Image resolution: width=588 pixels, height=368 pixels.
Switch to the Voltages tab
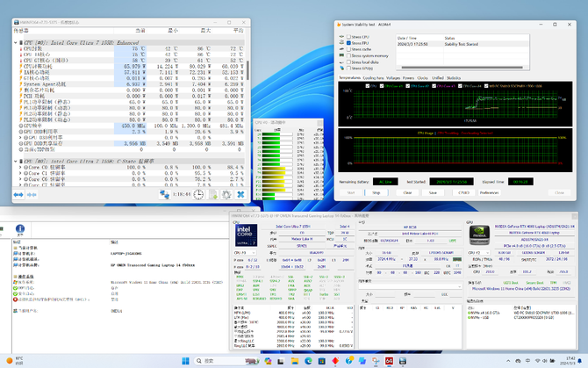(393, 78)
